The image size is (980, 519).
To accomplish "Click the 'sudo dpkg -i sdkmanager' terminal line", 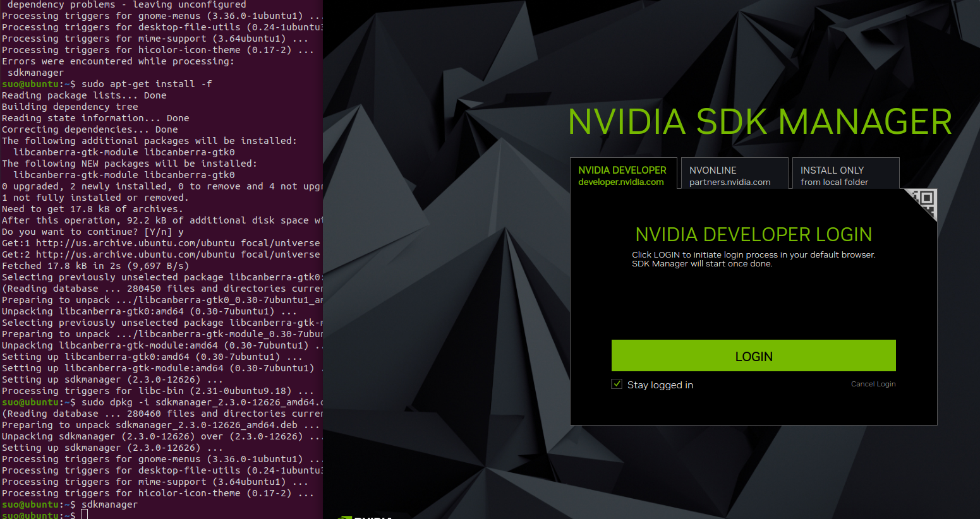I will [162, 402].
